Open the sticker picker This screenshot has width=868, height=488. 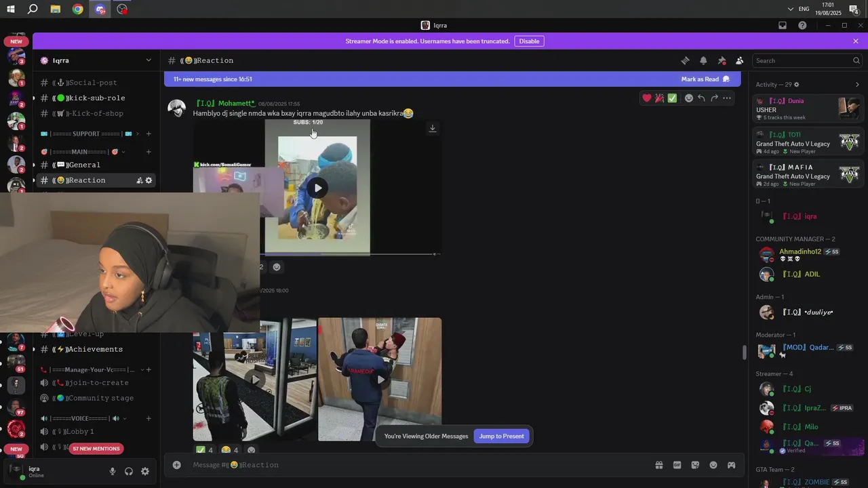[695, 465]
